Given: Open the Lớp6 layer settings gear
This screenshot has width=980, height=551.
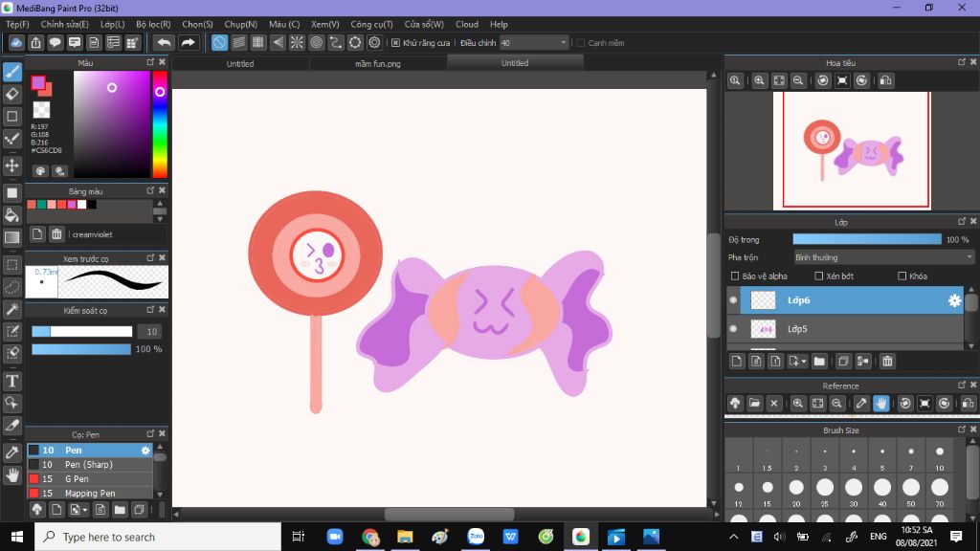Looking at the screenshot, I should tap(954, 300).
